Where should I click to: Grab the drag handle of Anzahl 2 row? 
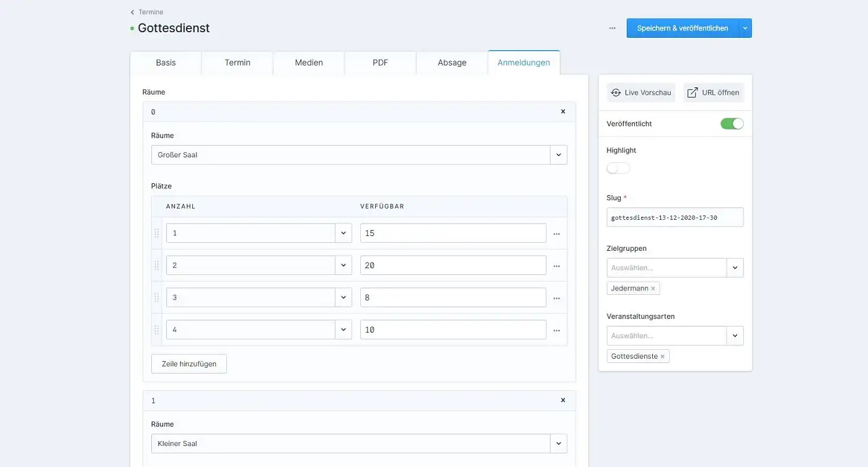[x=156, y=266]
